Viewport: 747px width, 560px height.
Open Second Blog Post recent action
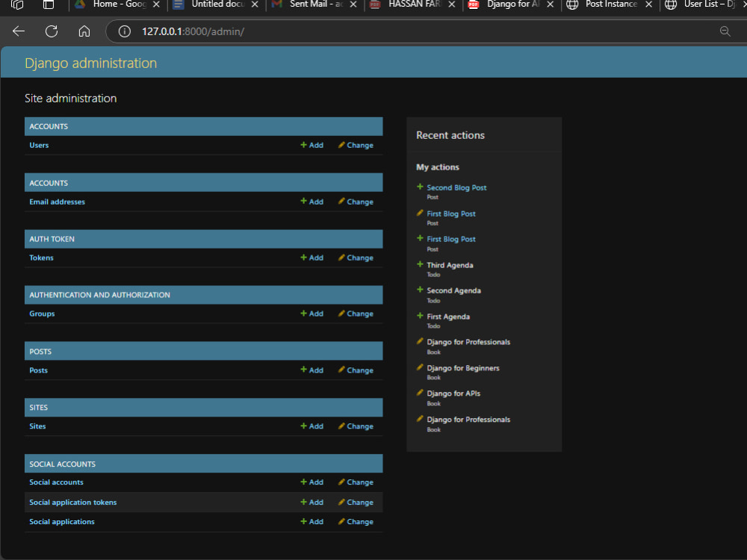click(x=456, y=187)
